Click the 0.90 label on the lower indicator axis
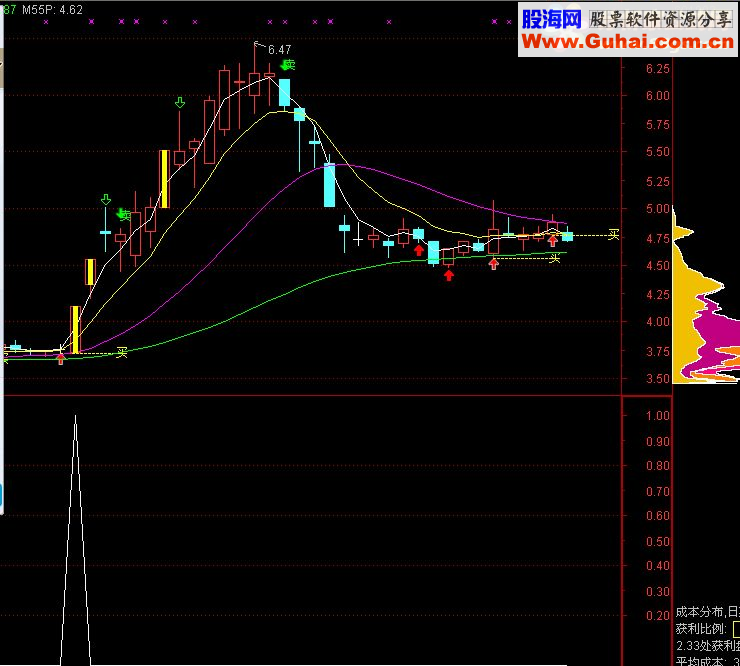Viewport: 740px width, 666px height. pyautogui.click(x=657, y=442)
